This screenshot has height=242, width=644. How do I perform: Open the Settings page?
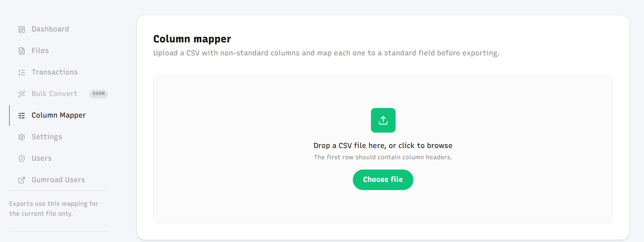tap(59, 137)
